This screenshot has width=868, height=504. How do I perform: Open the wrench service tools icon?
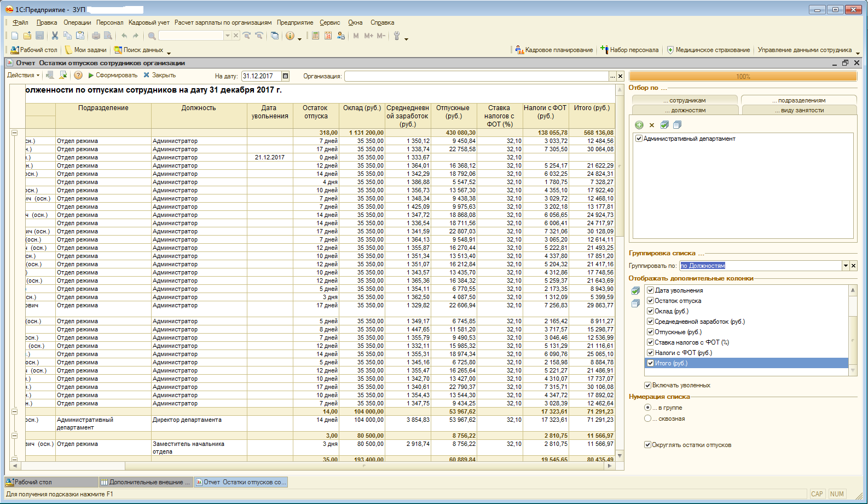click(x=397, y=36)
